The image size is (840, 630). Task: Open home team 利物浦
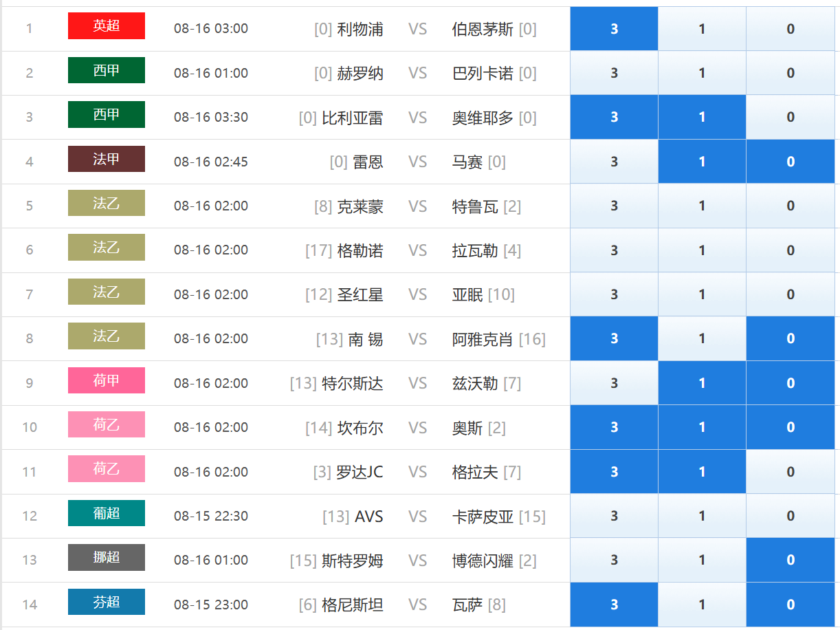point(360,29)
